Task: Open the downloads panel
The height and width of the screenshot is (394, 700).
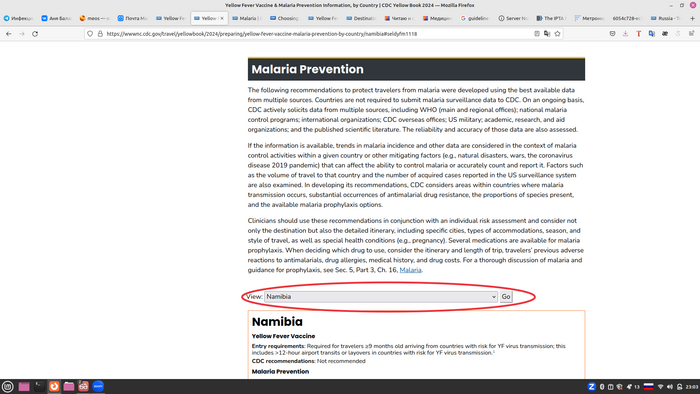Action: [625, 34]
